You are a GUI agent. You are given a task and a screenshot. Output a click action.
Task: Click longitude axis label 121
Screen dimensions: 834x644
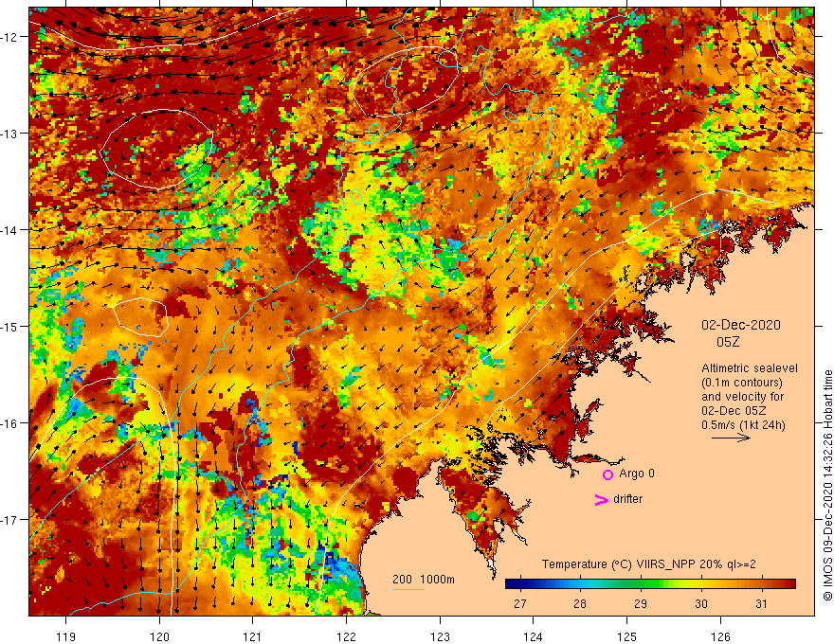click(x=253, y=636)
